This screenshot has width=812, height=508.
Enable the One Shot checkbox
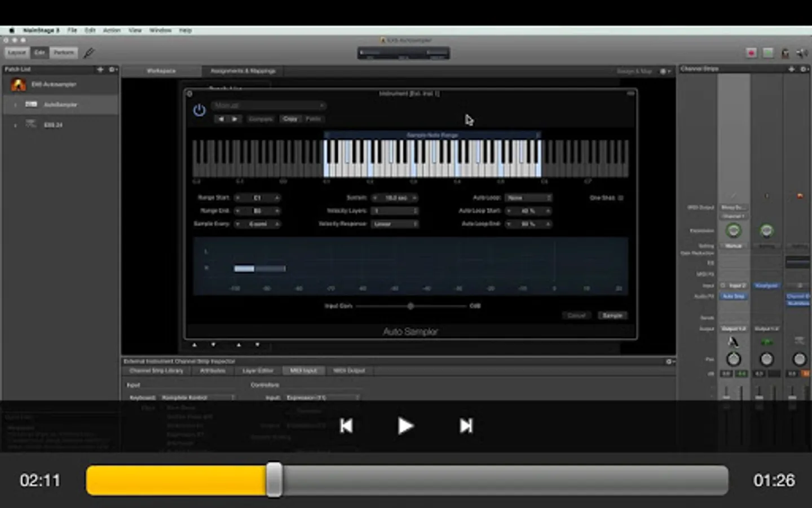tap(621, 198)
